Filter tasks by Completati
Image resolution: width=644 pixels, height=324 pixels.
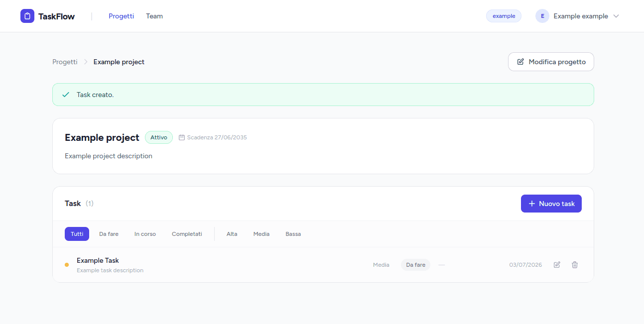coord(187,234)
